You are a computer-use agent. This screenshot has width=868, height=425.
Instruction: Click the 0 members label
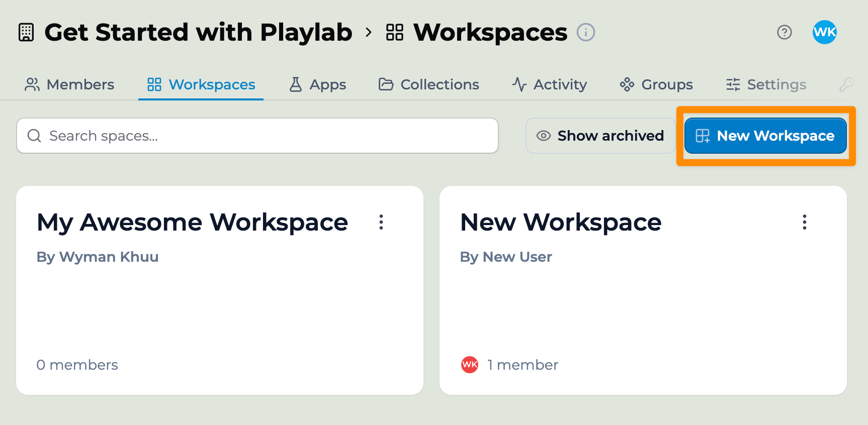click(77, 365)
